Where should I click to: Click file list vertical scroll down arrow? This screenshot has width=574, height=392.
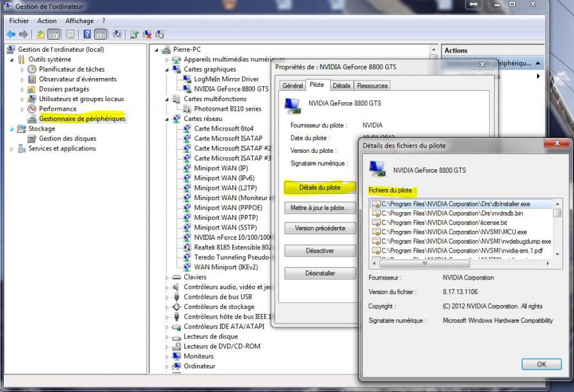point(557,254)
